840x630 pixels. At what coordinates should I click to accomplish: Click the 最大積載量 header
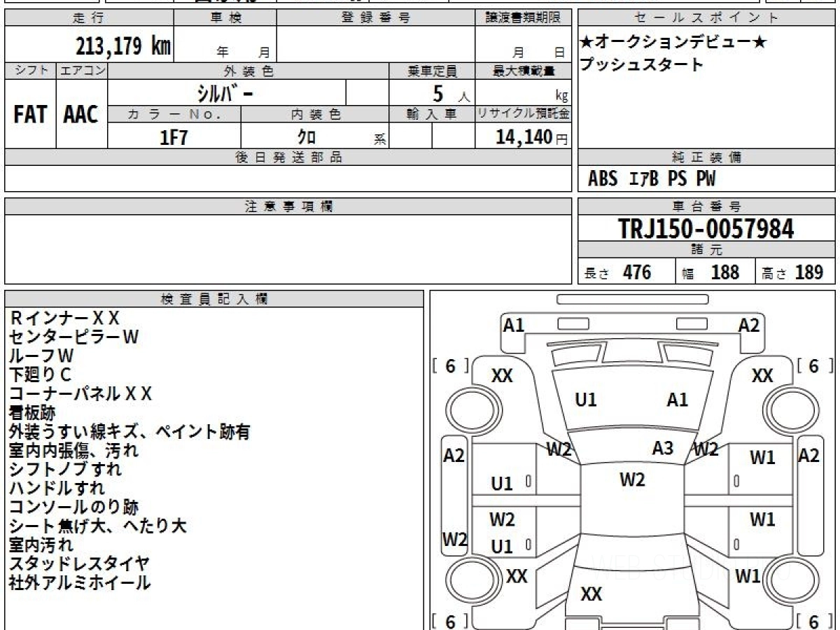click(524, 71)
